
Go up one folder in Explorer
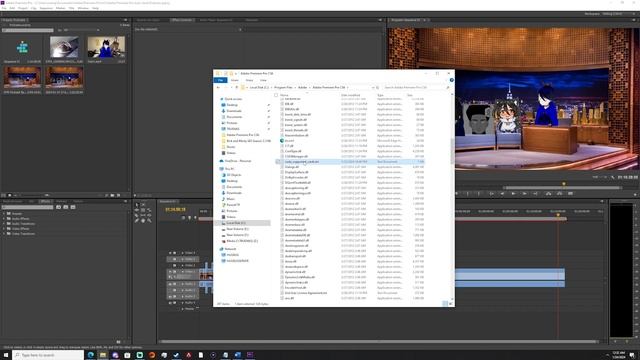(x=237, y=87)
